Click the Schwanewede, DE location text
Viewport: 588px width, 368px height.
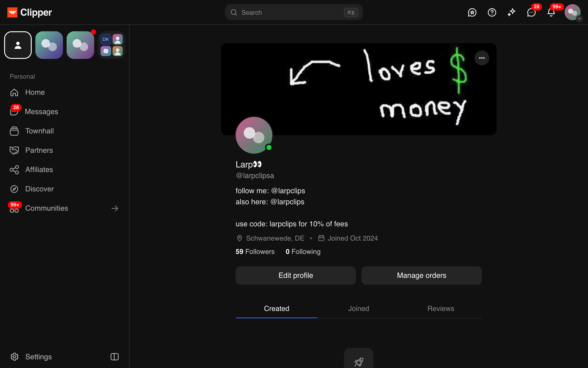[x=275, y=238]
